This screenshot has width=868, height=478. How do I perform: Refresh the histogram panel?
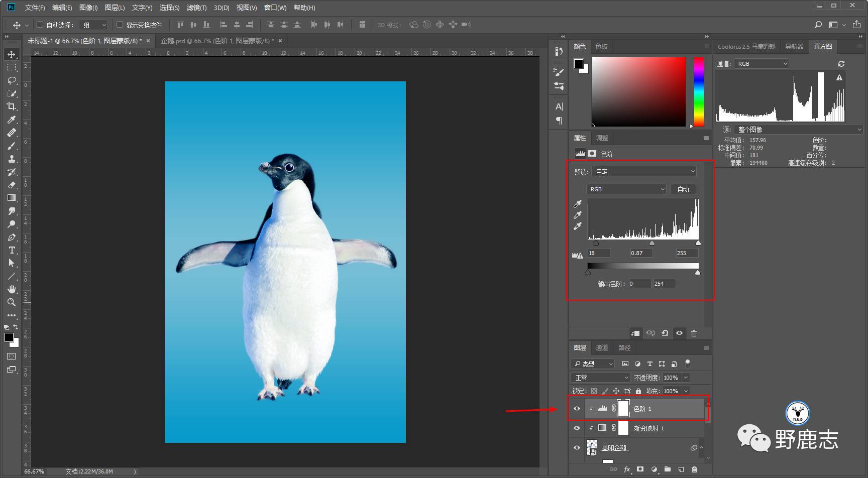pos(841,64)
